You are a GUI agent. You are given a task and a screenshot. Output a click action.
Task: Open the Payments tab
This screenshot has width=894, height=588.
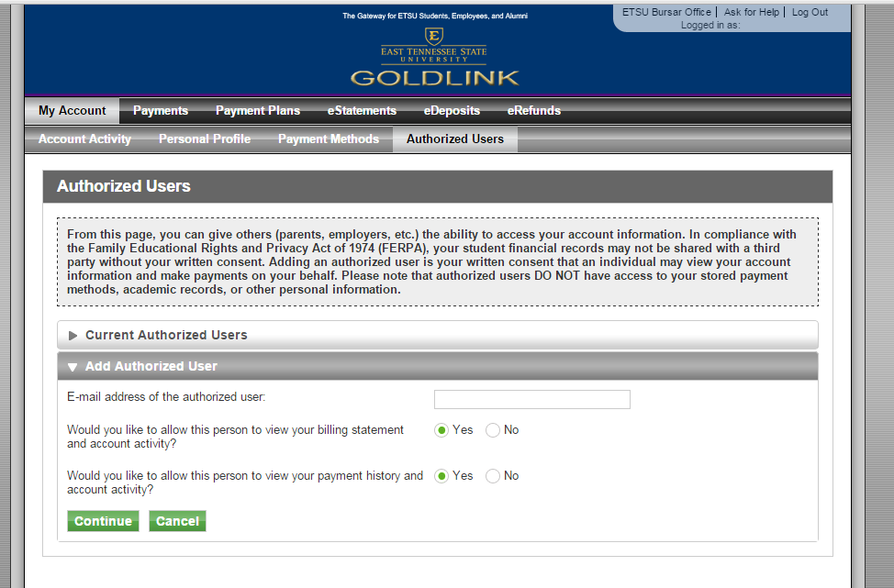pos(161,111)
